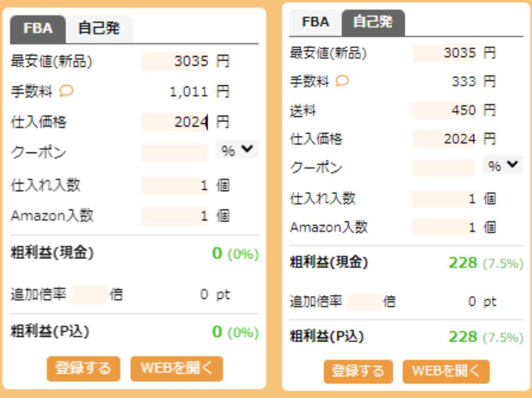The width and height of the screenshot is (532, 398).
Task: Select 自己発 tab in right panel
Action: (x=373, y=22)
